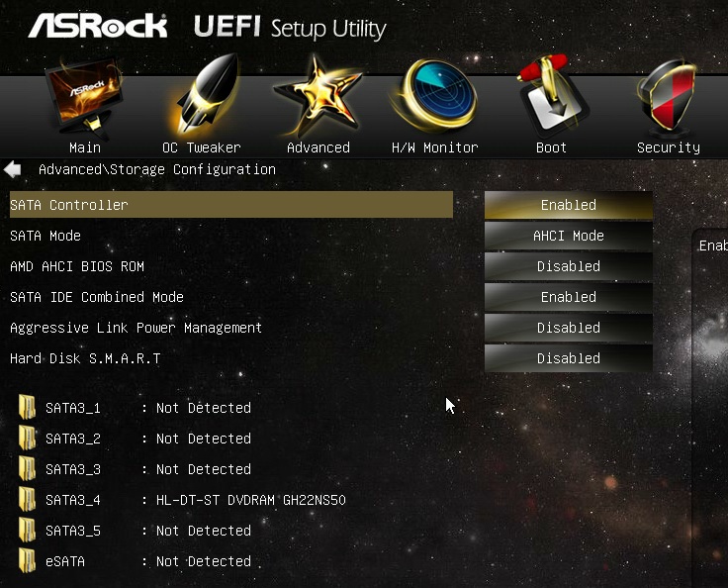The height and width of the screenshot is (588, 728).
Task: Select the Boot joystick icon
Action: (553, 93)
